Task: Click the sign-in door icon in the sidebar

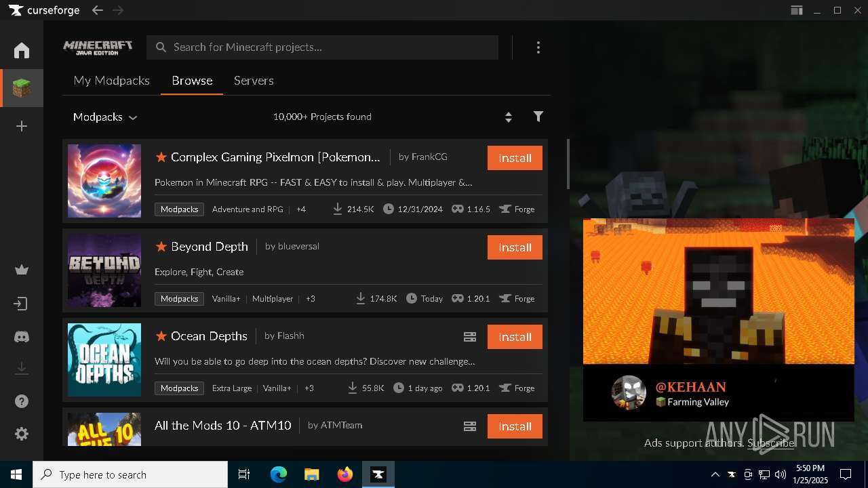Action: tap(22, 304)
